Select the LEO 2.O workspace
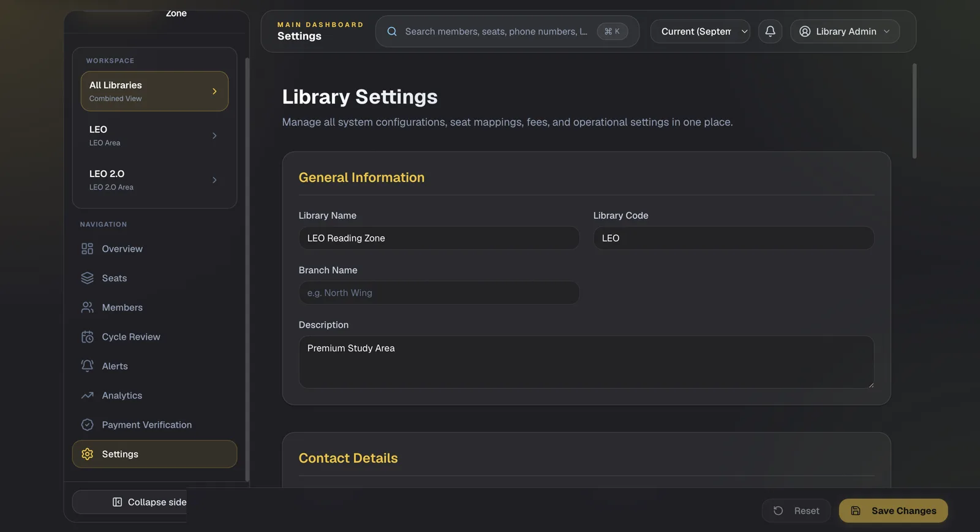This screenshot has height=532, width=980. [x=154, y=180]
